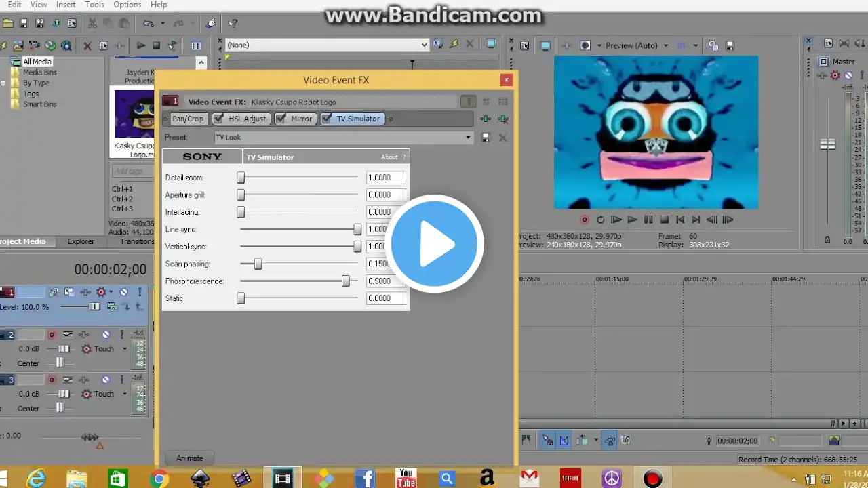Open the Tools menu
Screen dimensions: 868x488
click(x=94, y=5)
